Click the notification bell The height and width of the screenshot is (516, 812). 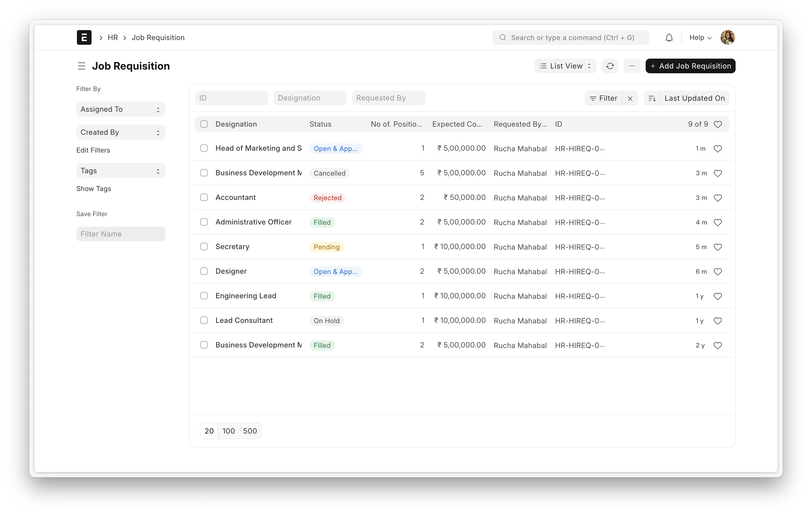tap(669, 37)
